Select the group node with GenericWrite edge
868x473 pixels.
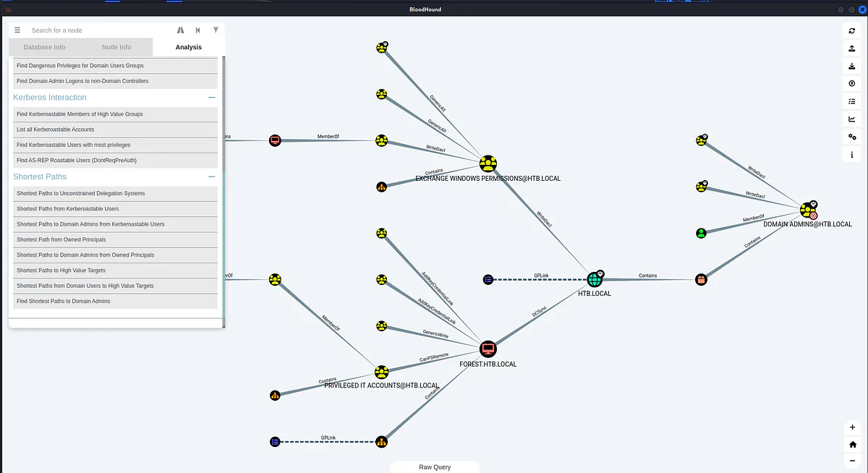(x=381, y=325)
